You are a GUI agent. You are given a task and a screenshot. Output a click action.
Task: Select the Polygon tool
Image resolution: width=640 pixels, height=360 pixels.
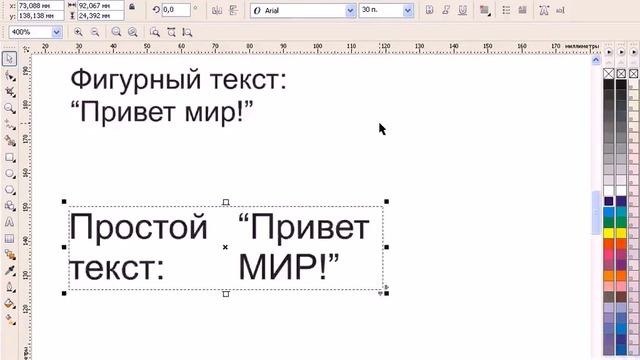(10, 190)
